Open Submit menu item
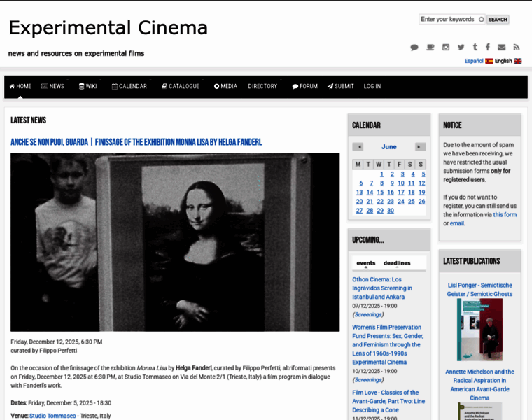532x420 pixels. click(341, 86)
